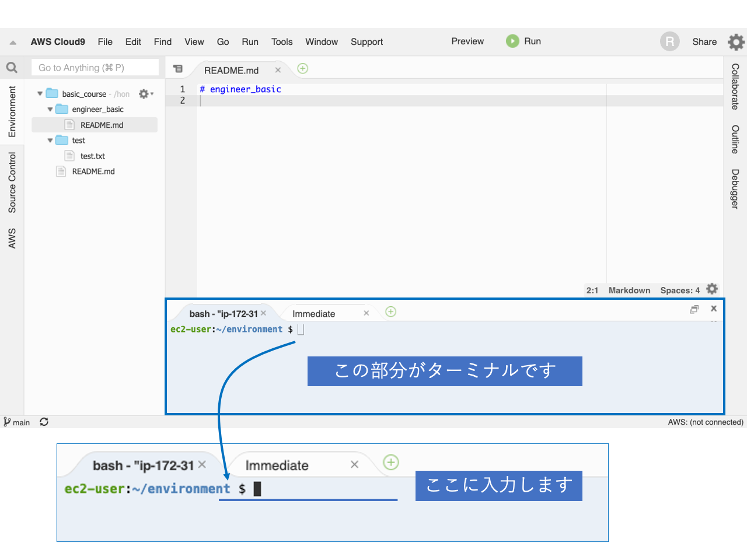
Task: Click the Preview button
Action: 467,41
